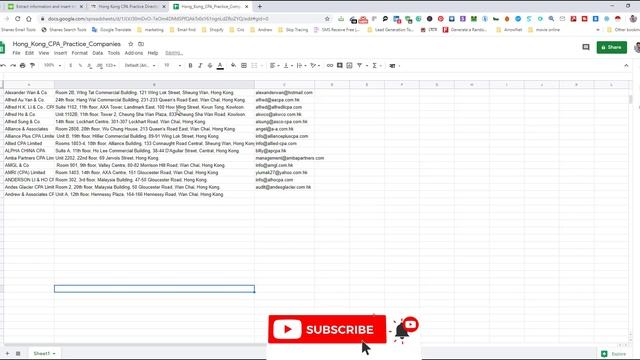Open the File menu

[16, 53]
